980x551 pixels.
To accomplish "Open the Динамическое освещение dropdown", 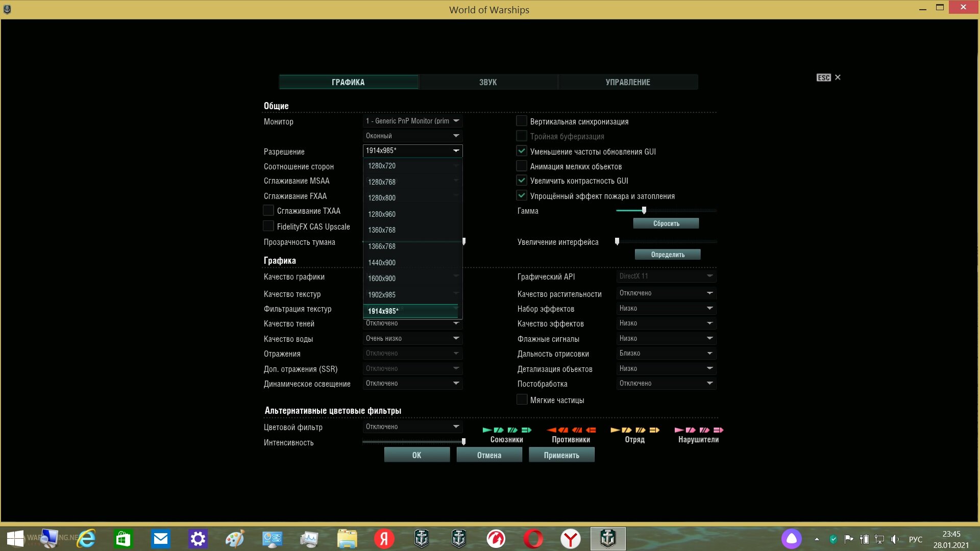I will tap(412, 383).
